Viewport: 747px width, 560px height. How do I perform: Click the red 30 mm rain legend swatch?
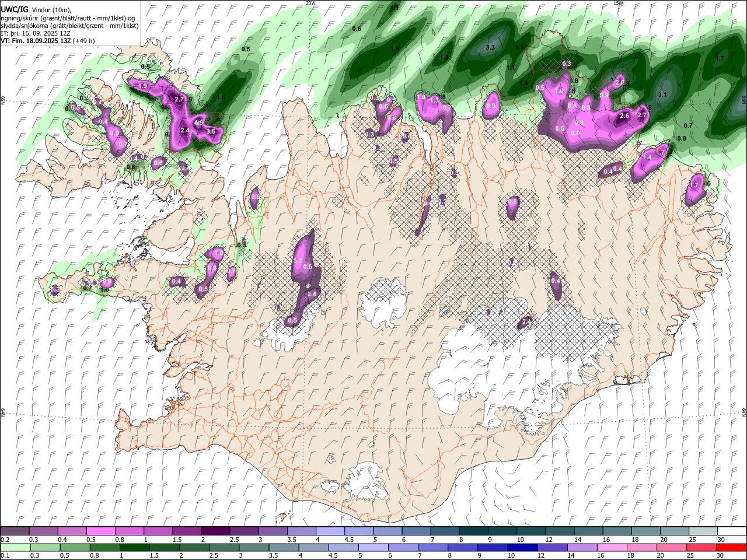(x=732, y=548)
